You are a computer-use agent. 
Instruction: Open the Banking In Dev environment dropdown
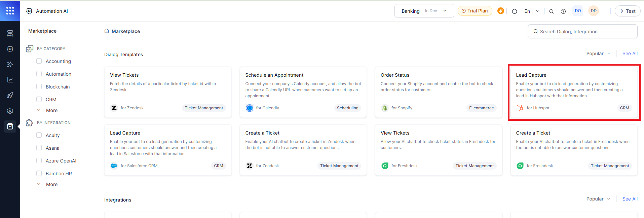point(424,11)
